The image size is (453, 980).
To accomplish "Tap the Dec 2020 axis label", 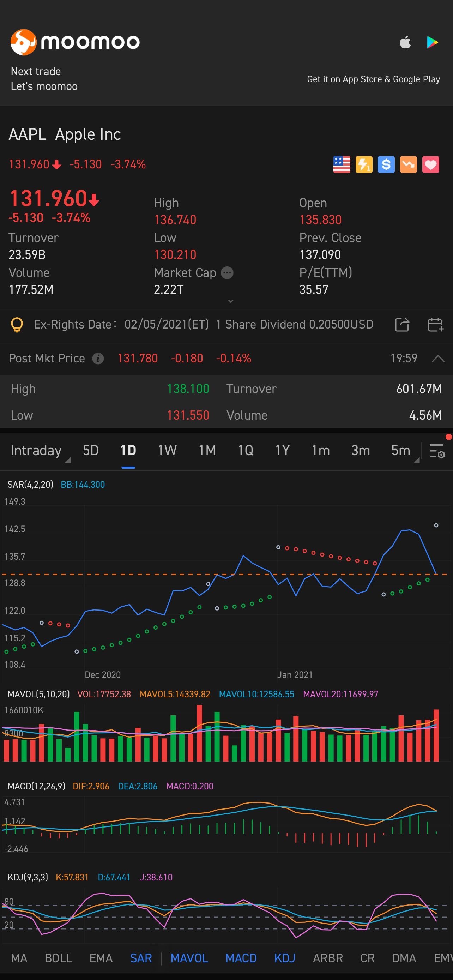I will click(x=103, y=674).
